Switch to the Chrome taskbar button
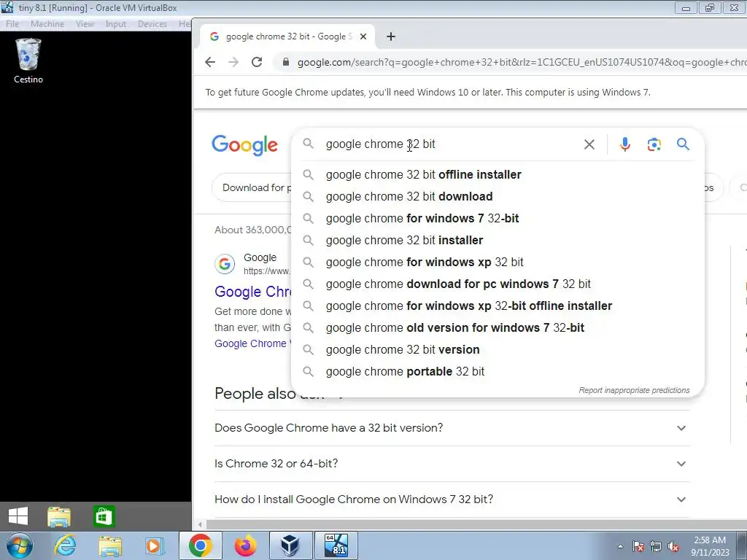The width and height of the screenshot is (747, 560). 200,545
